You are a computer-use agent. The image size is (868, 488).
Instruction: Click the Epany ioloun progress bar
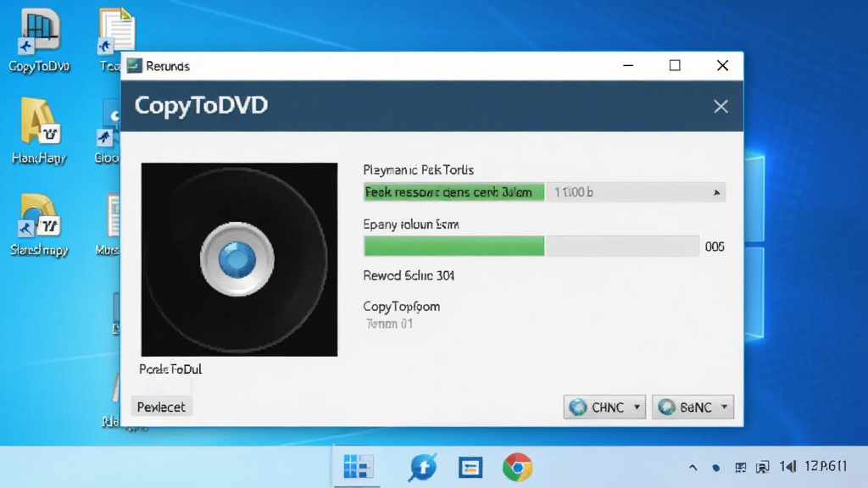(531, 247)
